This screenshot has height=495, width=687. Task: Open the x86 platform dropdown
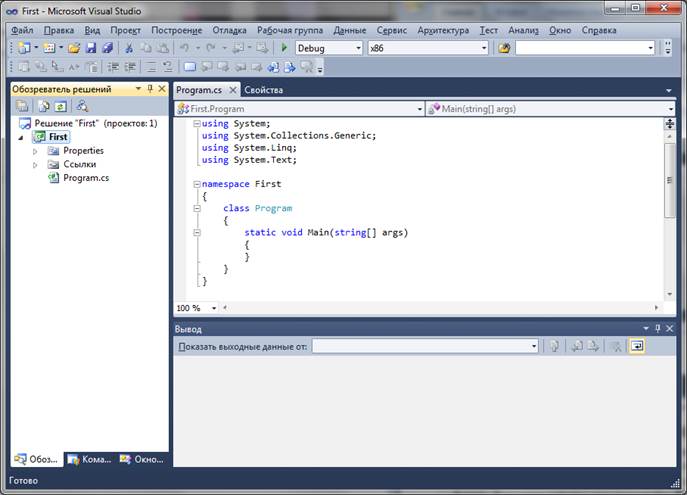click(484, 48)
